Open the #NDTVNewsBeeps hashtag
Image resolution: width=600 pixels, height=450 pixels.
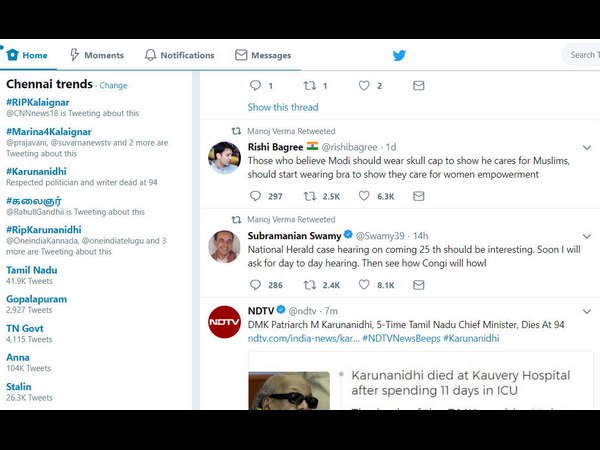401,338
